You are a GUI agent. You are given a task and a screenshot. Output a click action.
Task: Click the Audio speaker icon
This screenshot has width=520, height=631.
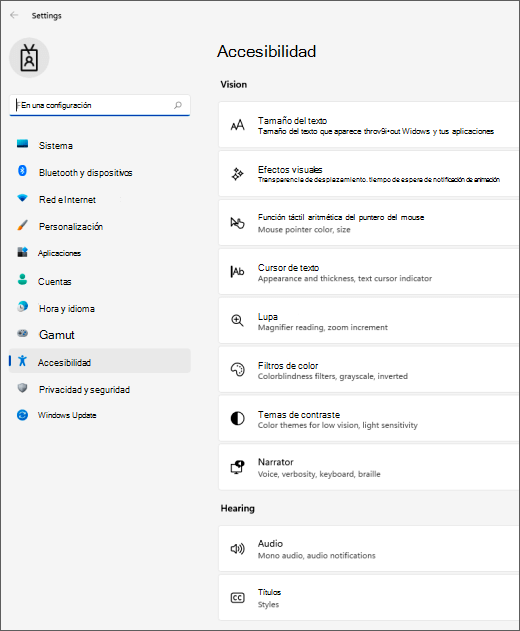coord(237,549)
